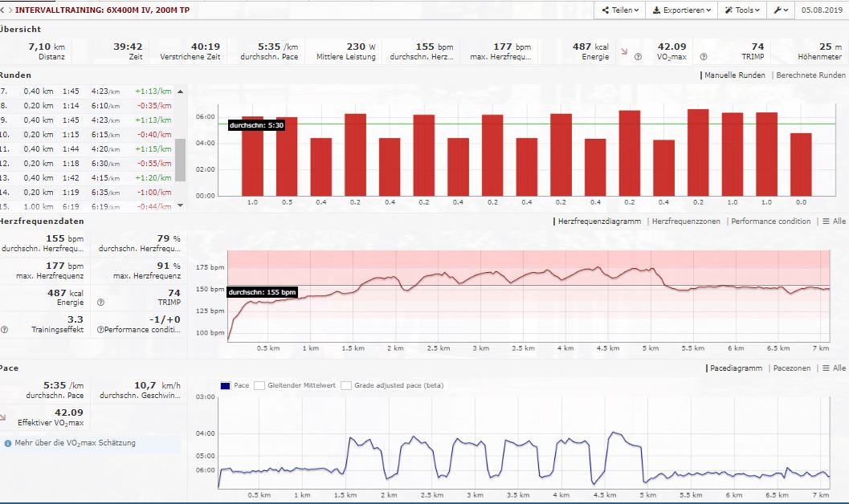Enable Grade adjusted pace (beta) series
The width and height of the screenshot is (849, 504).
pos(347,385)
